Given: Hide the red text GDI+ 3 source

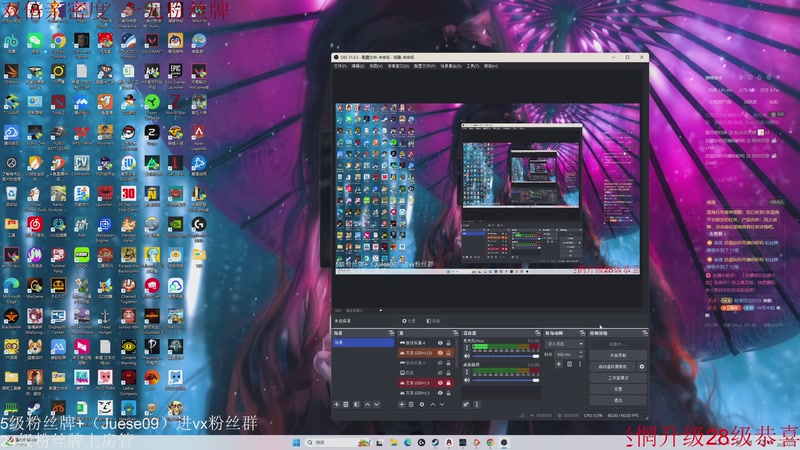Looking at the screenshot, I should pyautogui.click(x=440, y=383).
